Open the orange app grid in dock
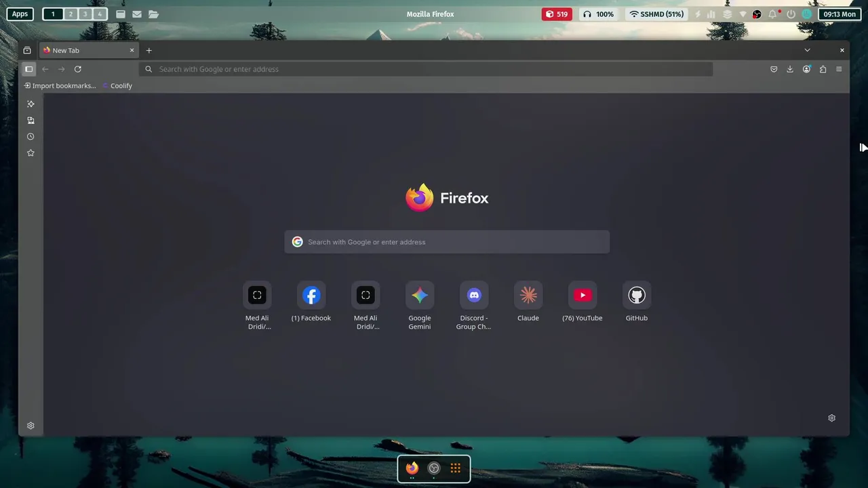 pos(456,468)
